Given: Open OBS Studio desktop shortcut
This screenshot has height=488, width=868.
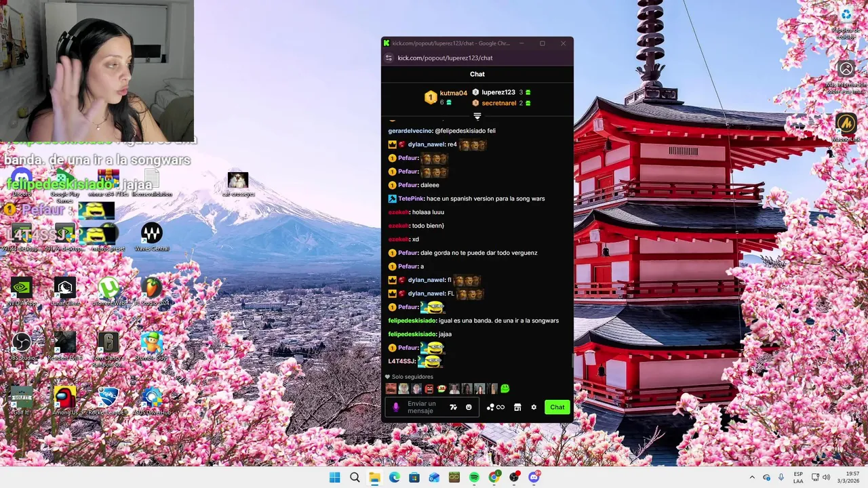Looking at the screenshot, I should click(x=22, y=347).
